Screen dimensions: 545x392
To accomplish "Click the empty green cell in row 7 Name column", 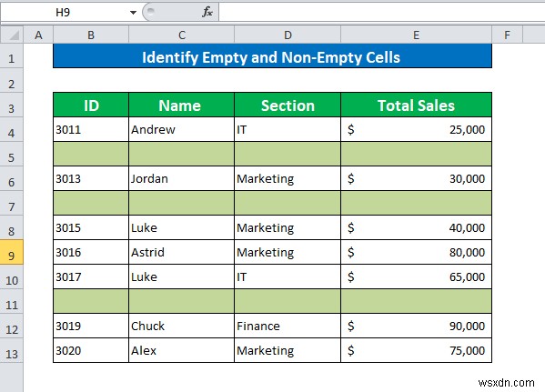I will coord(181,203).
